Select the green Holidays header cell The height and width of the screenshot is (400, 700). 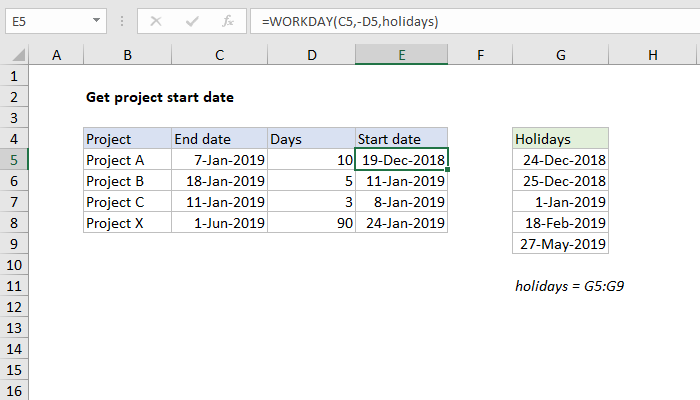[560, 139]
